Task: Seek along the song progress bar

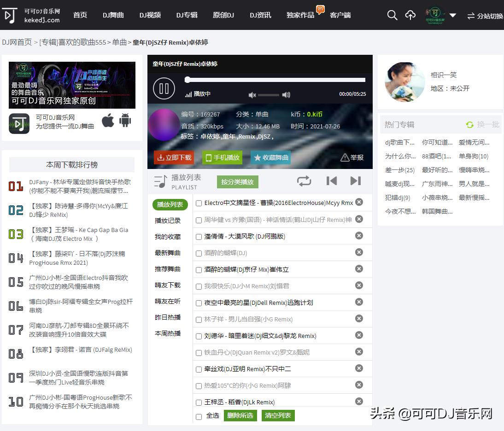Action: pyautogui.click(x=275, y=80)
